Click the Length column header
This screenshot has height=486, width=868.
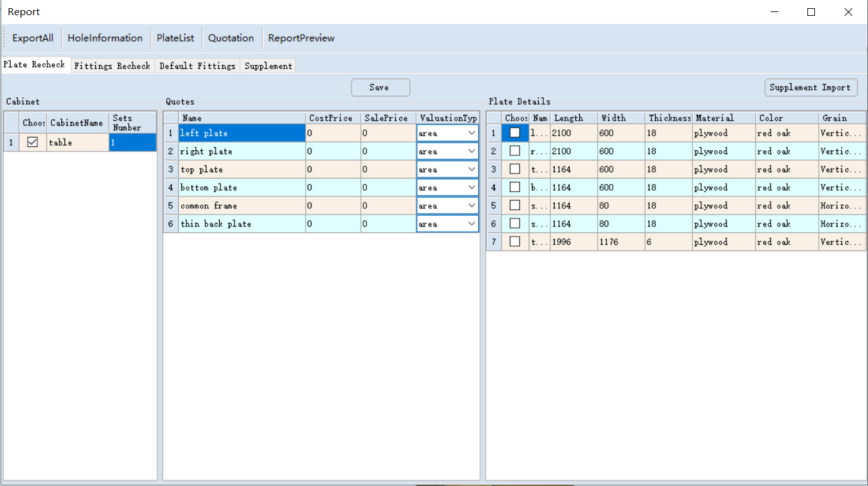click(x=574, y=118)
